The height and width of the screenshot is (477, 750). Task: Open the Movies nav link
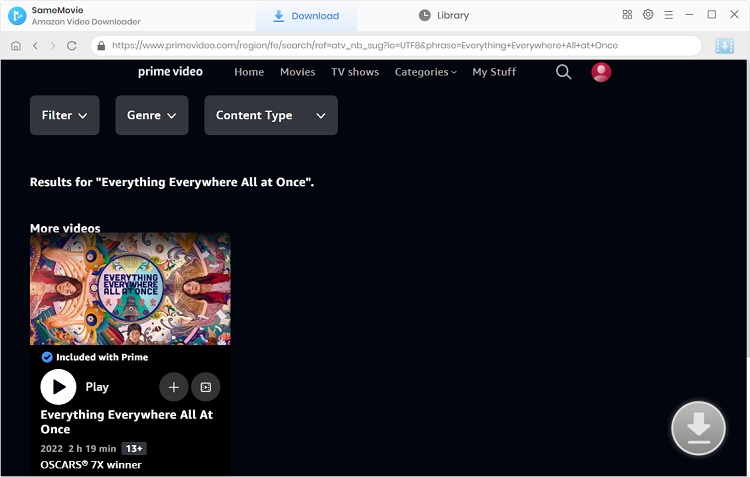[x=298, y=72]
